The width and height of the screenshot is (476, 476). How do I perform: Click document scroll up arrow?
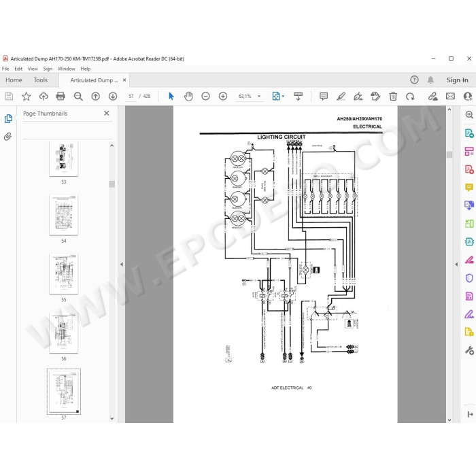coord(449,109)
